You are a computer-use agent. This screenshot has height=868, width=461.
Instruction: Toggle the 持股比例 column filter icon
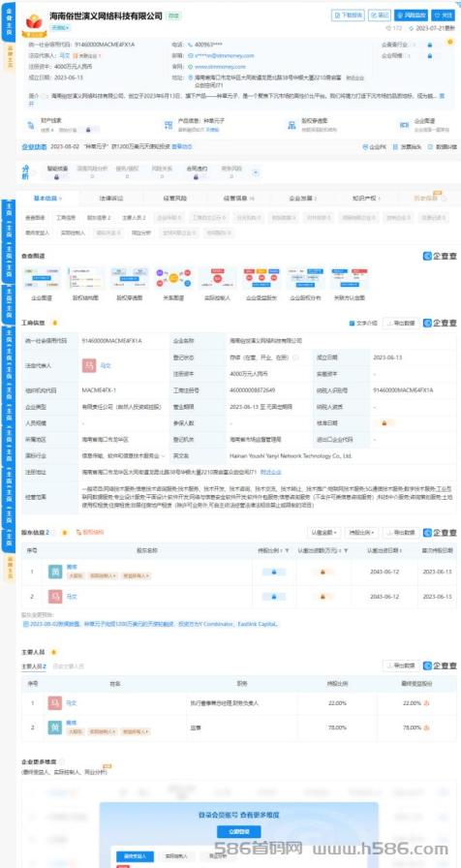(288, 551)
